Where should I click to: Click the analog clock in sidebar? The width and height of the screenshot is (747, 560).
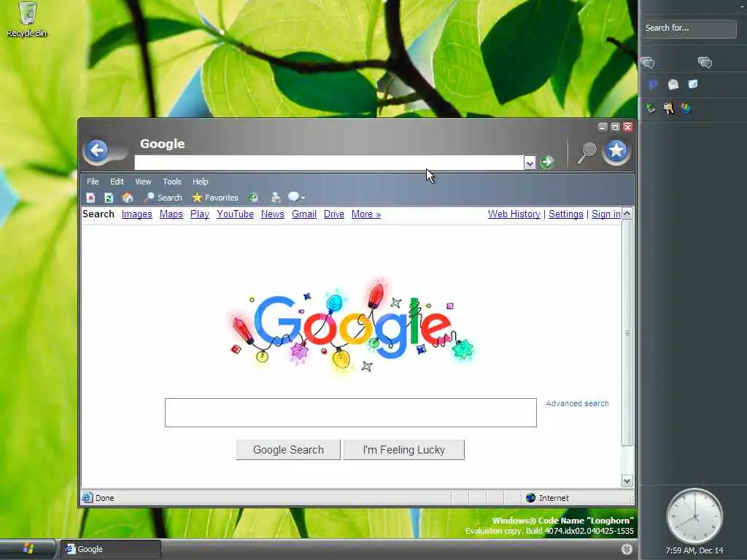point(694,516)
